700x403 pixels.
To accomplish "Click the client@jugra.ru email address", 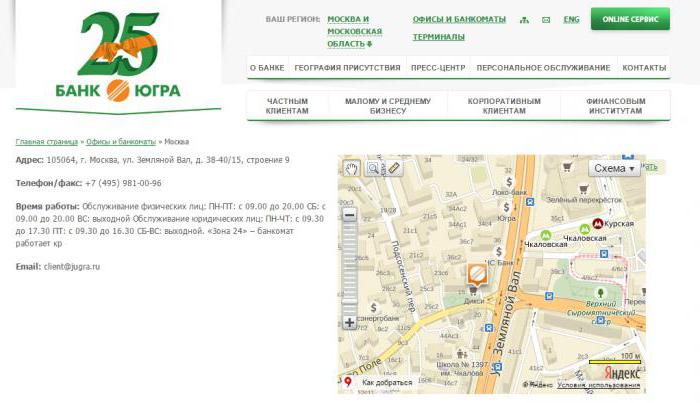I will click(72, 267).
